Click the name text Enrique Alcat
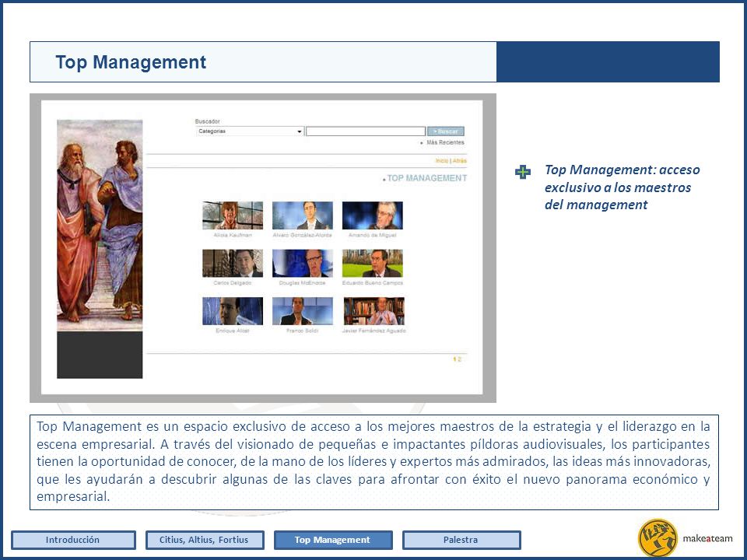 pos(233,331)
